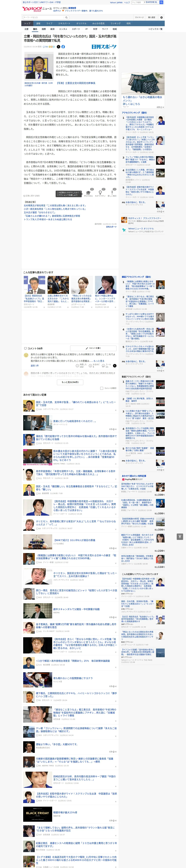The image size is (186, 868).
Task: Click the keyword search magnifier icon
Action: point(66,18)
